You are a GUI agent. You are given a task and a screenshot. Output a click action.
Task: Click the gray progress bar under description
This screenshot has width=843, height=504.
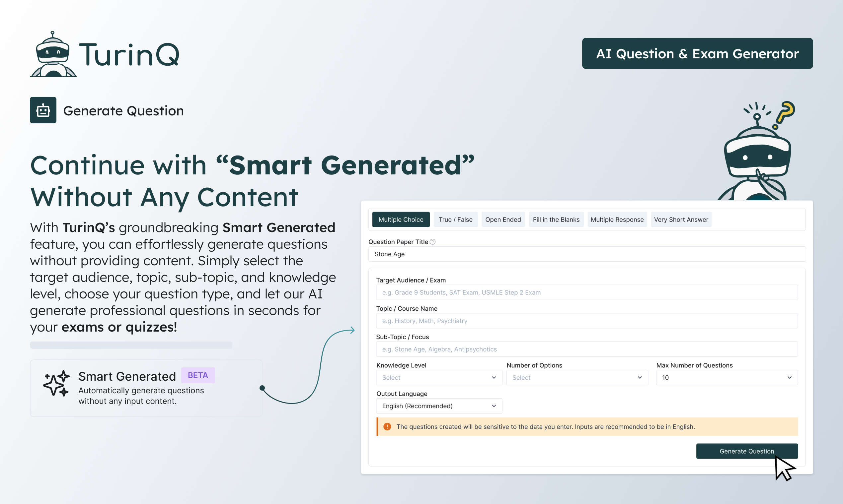tap(131, 345)
